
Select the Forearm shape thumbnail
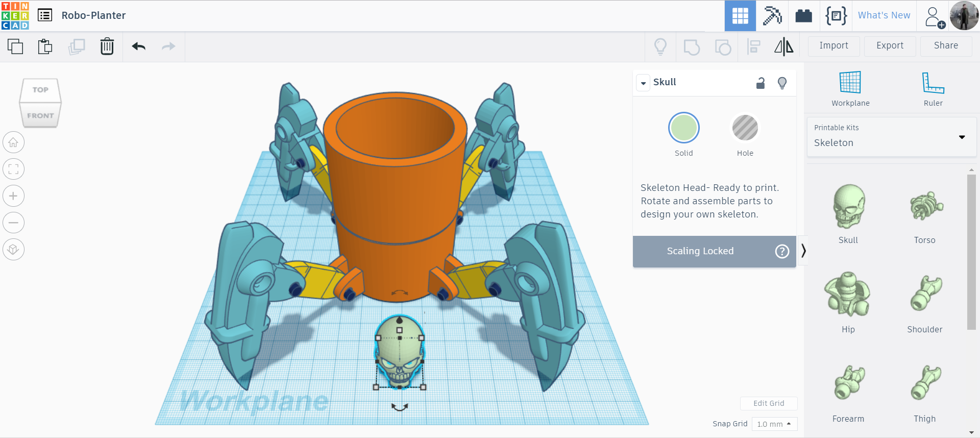click(x=849, y=382)
